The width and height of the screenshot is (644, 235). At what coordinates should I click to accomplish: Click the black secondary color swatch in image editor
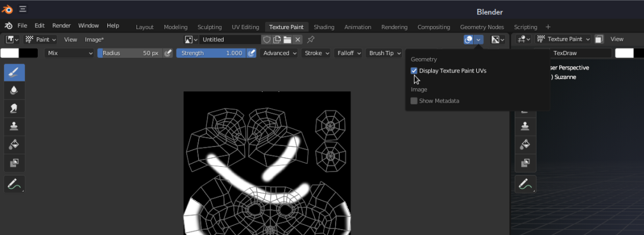coord(28,53)
